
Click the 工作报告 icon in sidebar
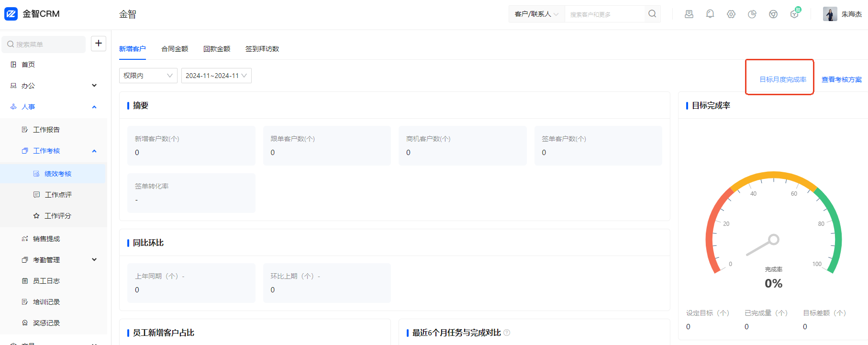pos(25,130)
